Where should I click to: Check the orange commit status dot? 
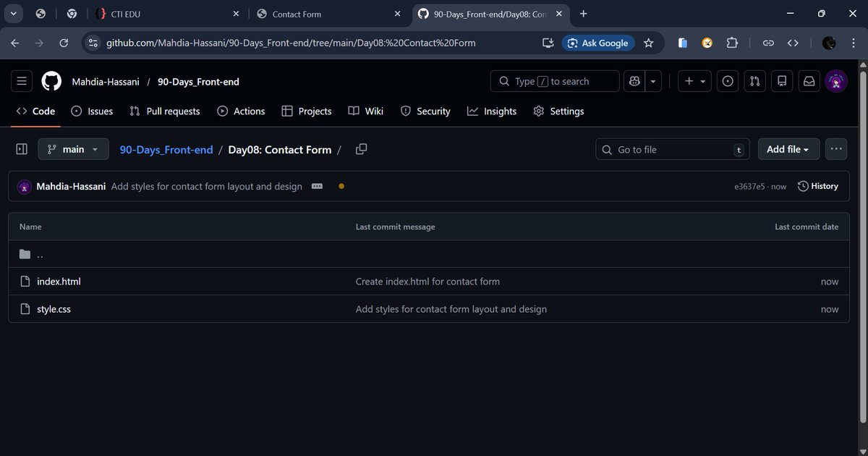tap(341, 186)
